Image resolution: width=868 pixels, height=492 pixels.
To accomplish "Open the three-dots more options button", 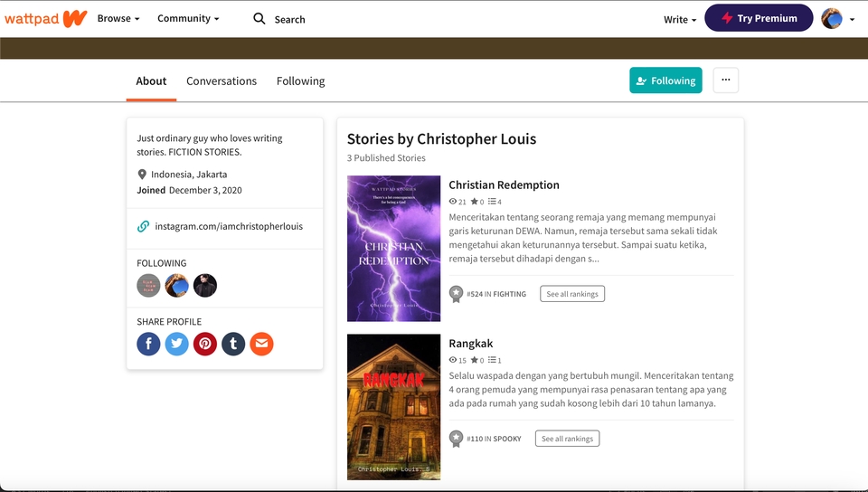I will click(725, 80).
